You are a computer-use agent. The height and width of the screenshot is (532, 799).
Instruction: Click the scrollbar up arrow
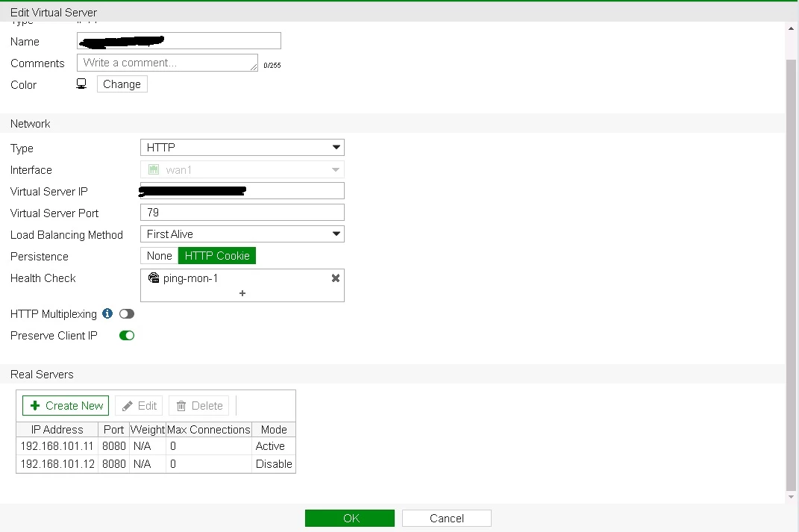click(791, 28)
